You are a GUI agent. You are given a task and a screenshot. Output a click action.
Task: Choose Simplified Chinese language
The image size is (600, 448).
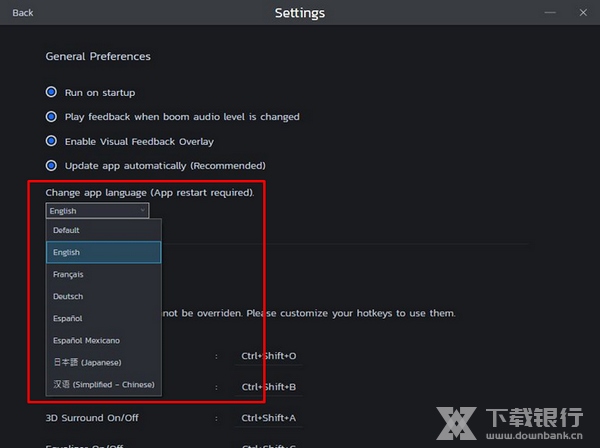pos(103,385)
